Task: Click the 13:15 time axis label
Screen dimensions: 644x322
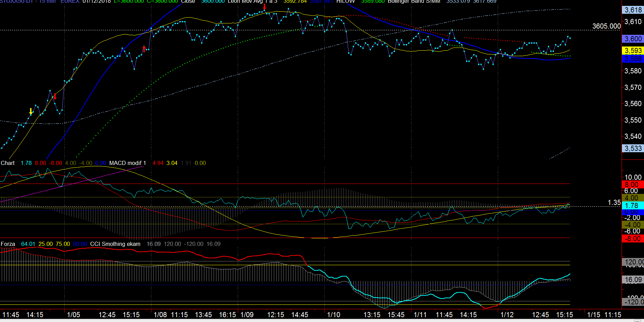Action: [x=372, y=315]
